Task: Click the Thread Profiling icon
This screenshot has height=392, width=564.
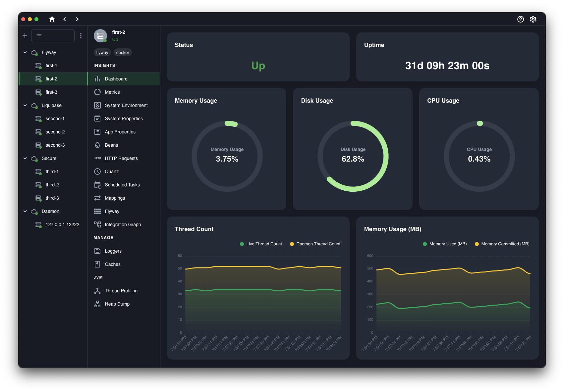Action: (97, 291)
